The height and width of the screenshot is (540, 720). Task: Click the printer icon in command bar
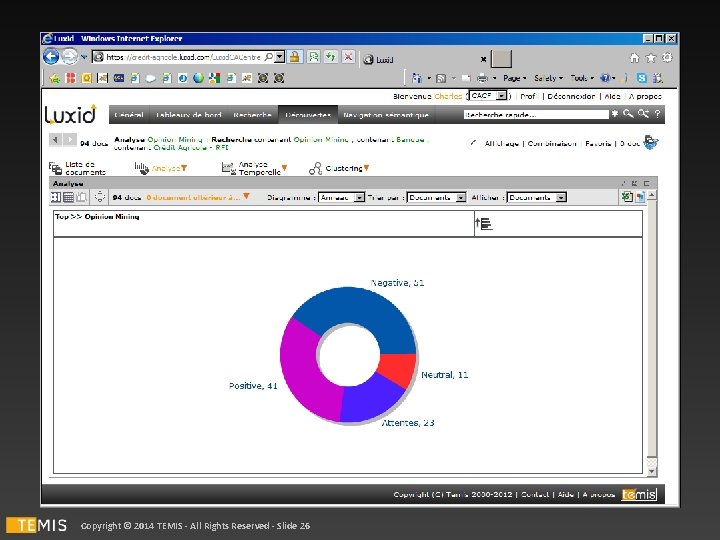(x=482, y=78)
